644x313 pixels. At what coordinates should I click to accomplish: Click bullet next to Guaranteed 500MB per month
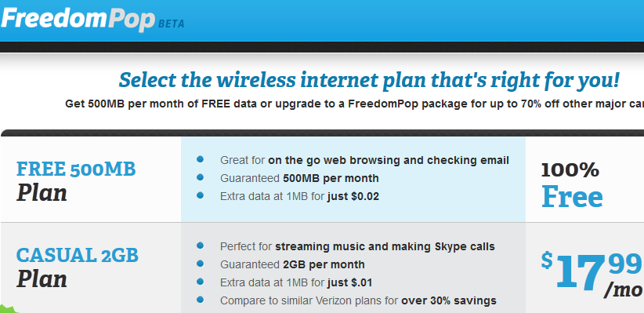coord(200,177)
